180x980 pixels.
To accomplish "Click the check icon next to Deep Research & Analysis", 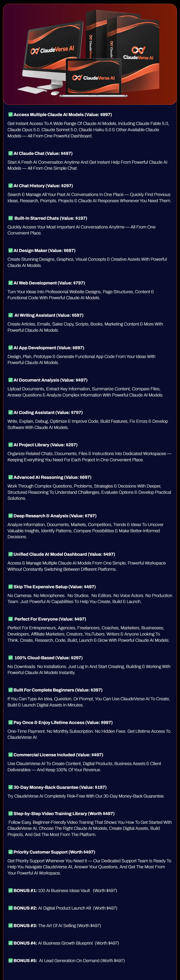I will tap(11, 516).
